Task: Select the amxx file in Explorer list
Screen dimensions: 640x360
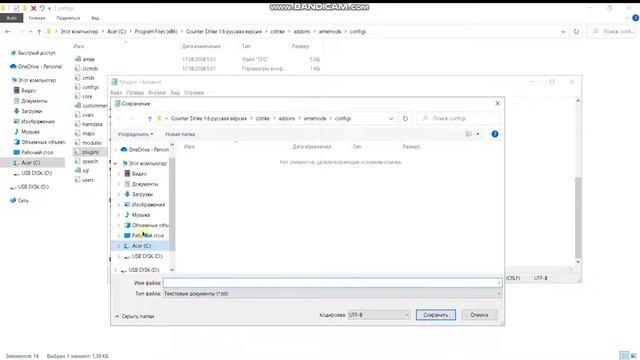Action: tap(85, 59)
